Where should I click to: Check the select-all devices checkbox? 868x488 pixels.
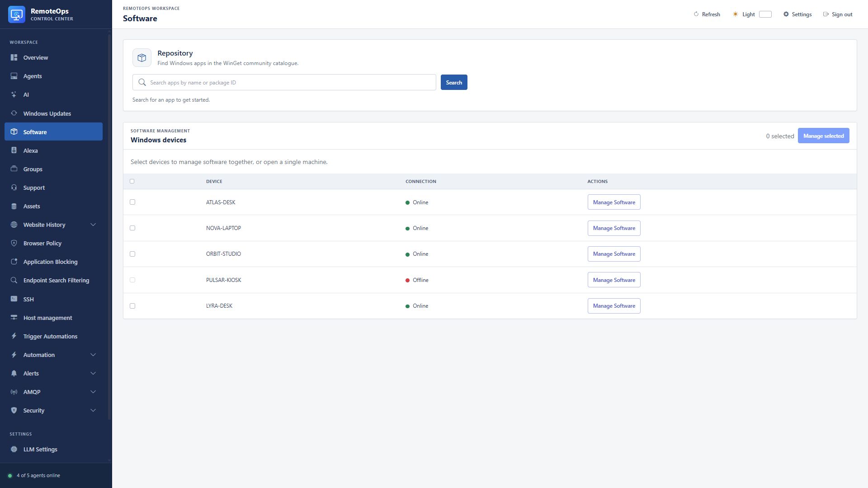click(x=132, y=181)
